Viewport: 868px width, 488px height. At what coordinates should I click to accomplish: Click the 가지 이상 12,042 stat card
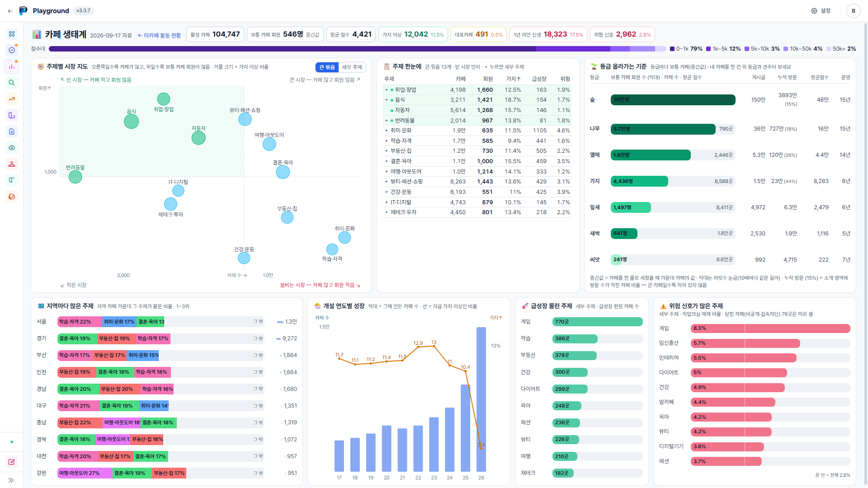click(413, 34)
